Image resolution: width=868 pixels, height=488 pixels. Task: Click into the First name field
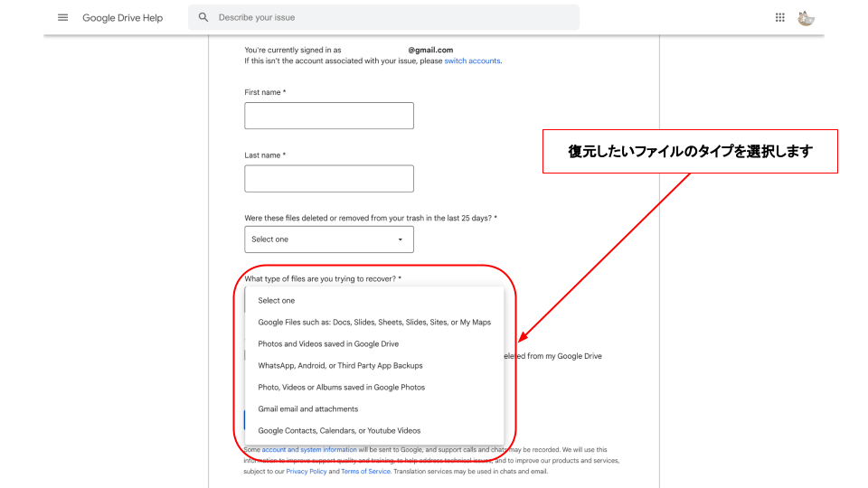(x=329, y=116)
